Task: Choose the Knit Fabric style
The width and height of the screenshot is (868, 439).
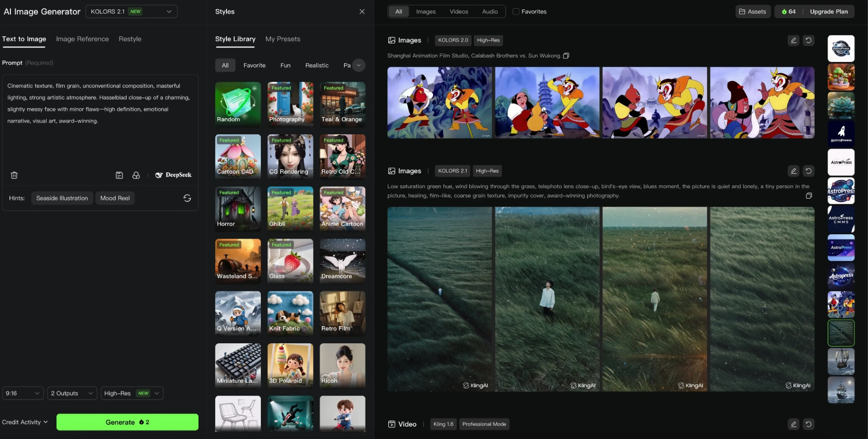Action: point(290,313)
